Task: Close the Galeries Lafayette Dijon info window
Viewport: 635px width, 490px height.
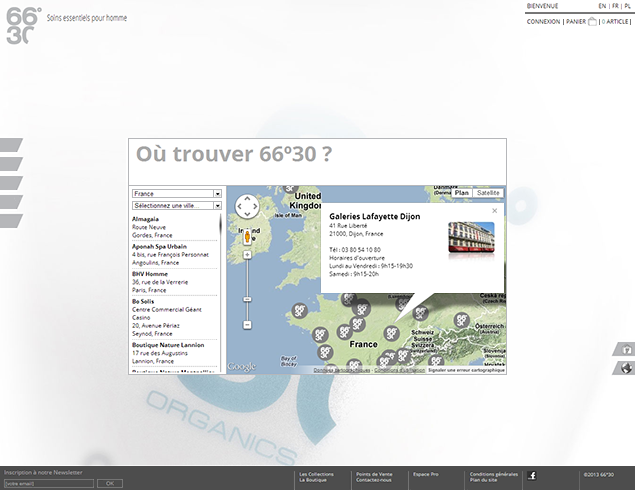Action: tap(494, 211)
